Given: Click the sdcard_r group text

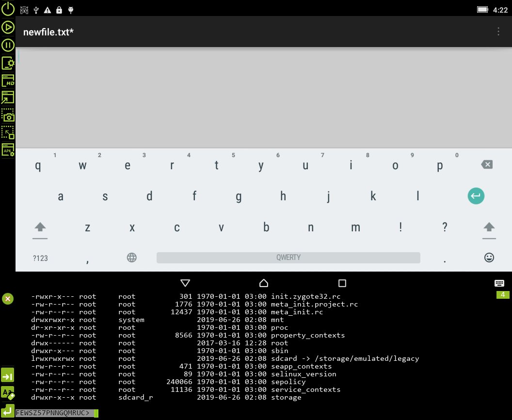Looking at the screenshot, I should (x=135, y=397).
